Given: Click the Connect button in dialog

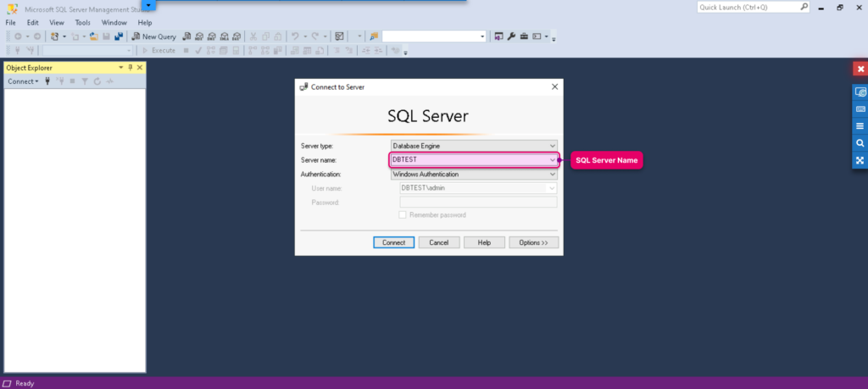Looking at the screenshot, I should (x=393, y=242).
